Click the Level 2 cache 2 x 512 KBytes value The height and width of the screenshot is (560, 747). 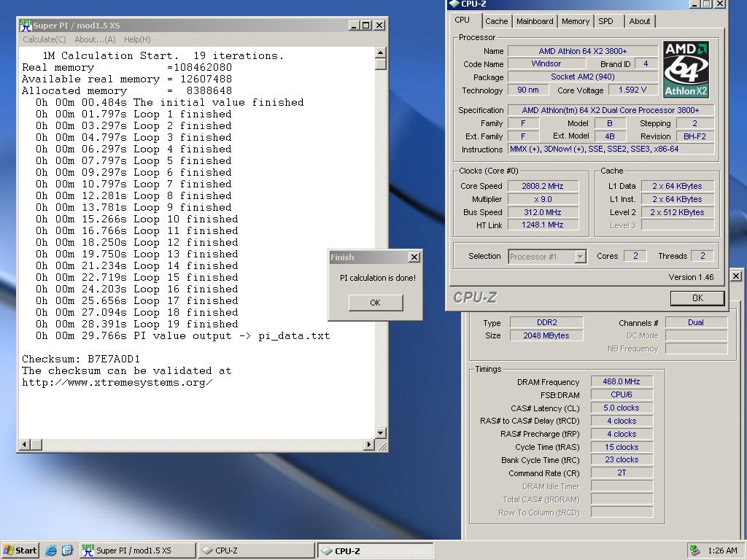coord(677,212)
